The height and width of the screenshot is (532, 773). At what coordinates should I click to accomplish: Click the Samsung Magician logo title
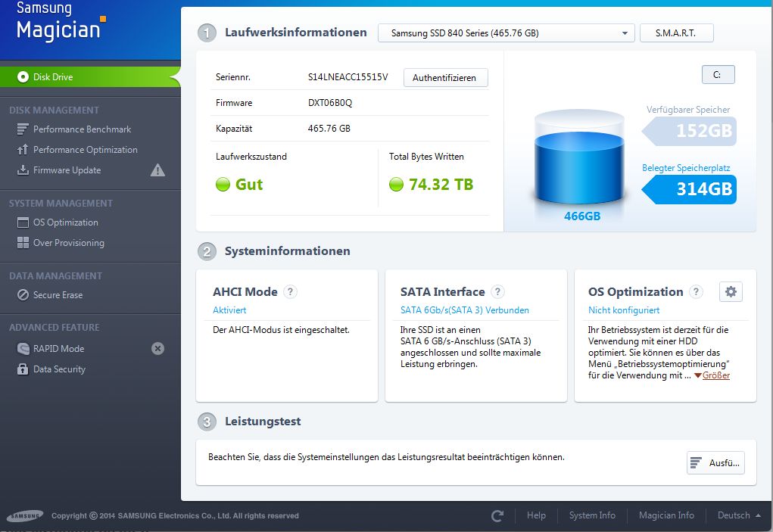pyautogui.click(x=61, y=22)
